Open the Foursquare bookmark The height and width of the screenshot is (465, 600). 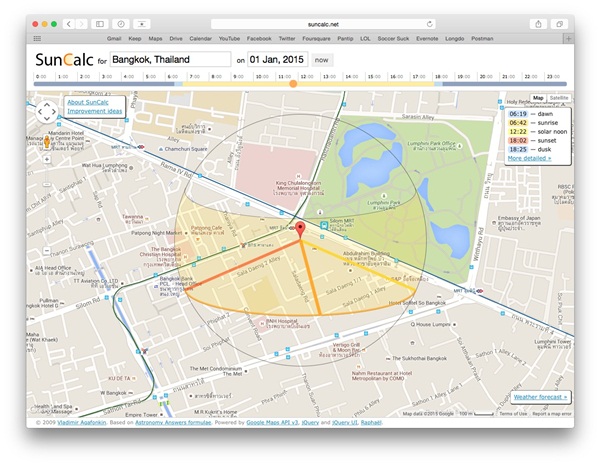coord(316,39)
